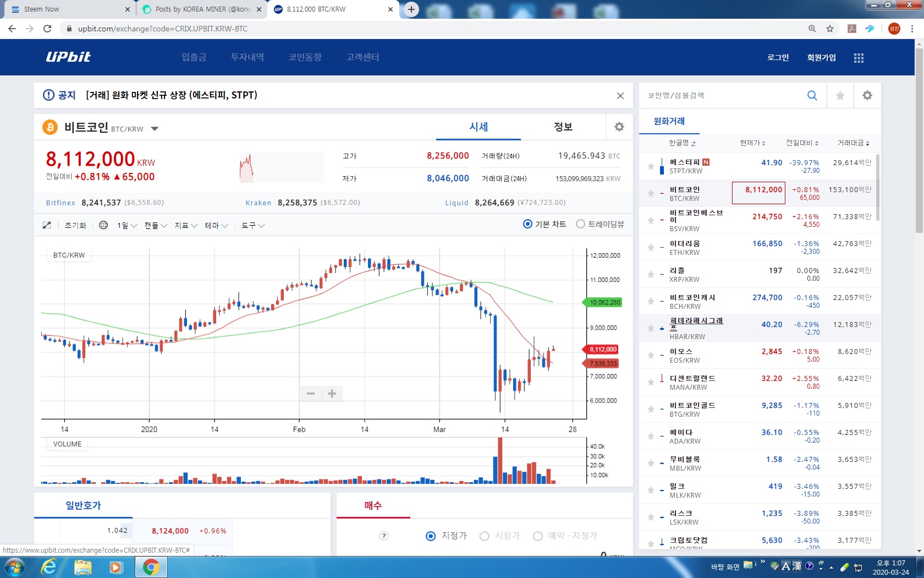Zoom out chart with minus button
Image resolution: width=924 pixels, height=578 pixels.
[x=311, y=394]
